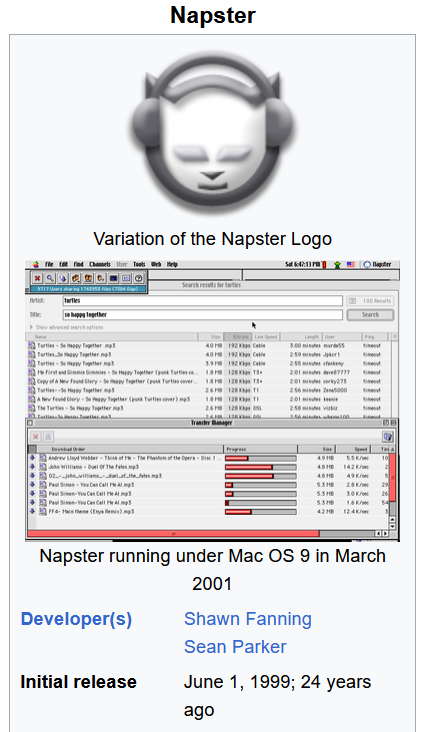
Task: Select result from user cfankeny
Action: tap(208, 363)
